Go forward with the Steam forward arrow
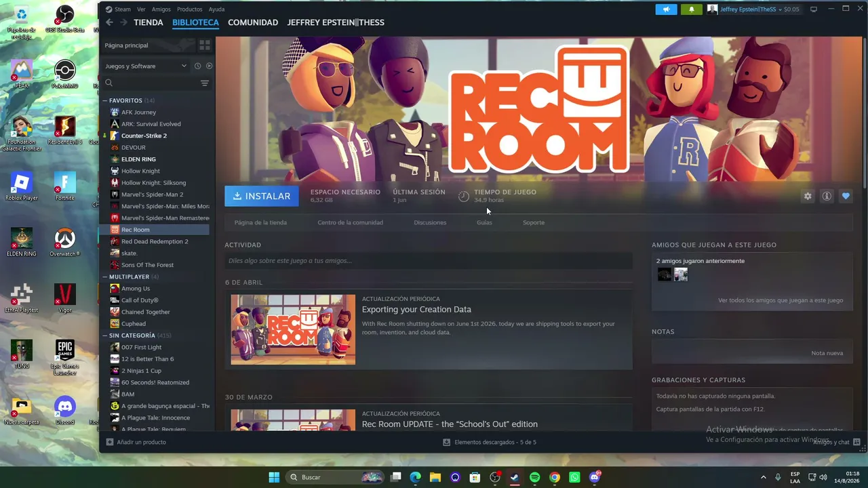The height and width of the screenshot is (488, 868). 123,22
